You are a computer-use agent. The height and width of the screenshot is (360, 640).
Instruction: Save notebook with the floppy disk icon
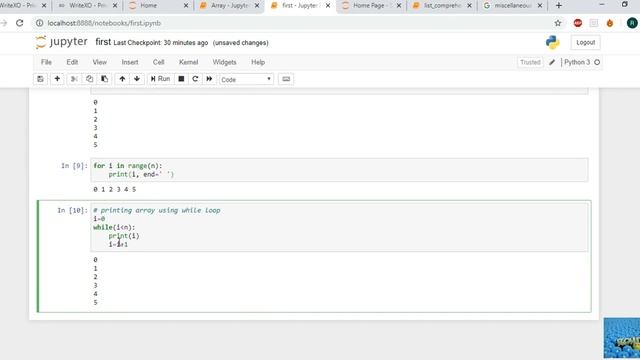coord(40,79)
